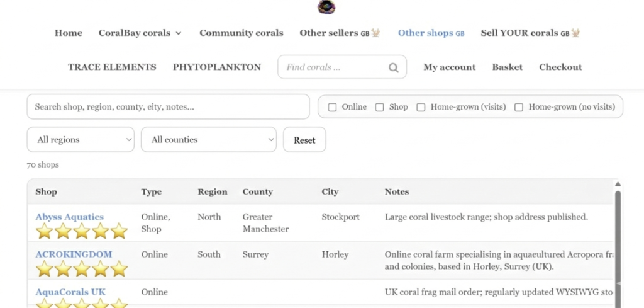Click the coral icon beside Other sellers

375,33
